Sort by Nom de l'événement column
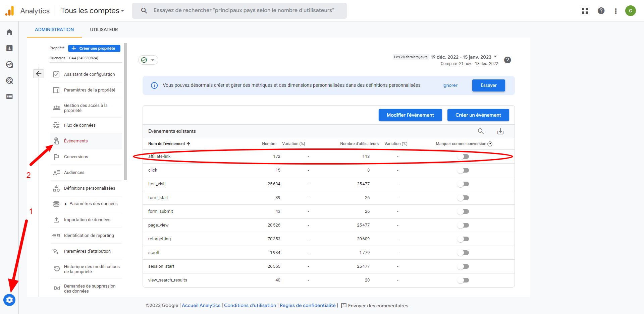This screenshot has width=644, height=314. [x=169, y=144]
